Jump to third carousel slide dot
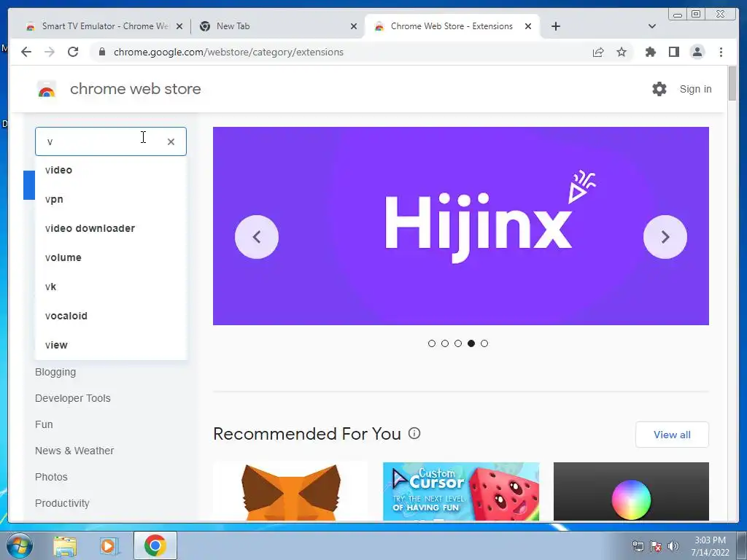The height and width of the screenshot is (560, 747). tap(458, 343)
